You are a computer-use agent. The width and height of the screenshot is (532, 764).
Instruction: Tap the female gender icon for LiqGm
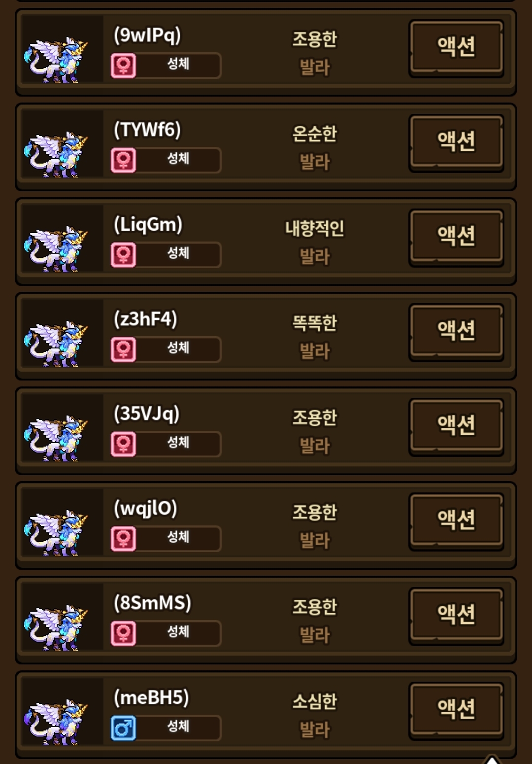pos(123,255)
